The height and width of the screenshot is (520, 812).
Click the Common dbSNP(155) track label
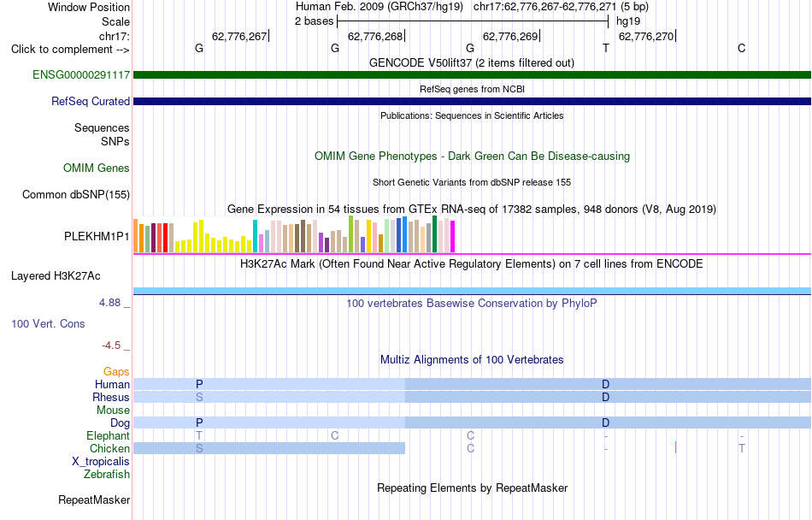click(75, 194)
